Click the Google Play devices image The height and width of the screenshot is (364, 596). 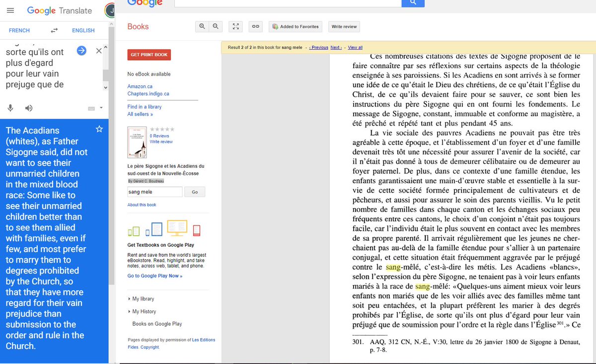point(164,228)
